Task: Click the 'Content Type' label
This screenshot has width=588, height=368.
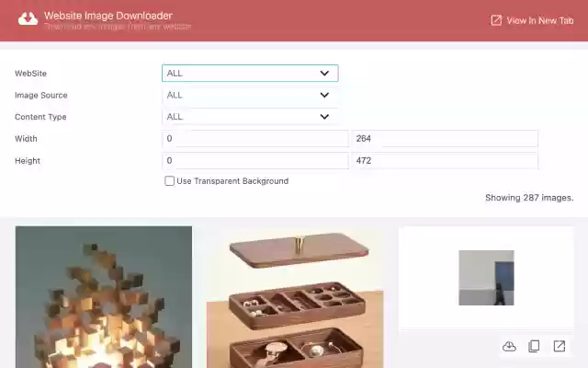Action: click(x=40, y=117)
